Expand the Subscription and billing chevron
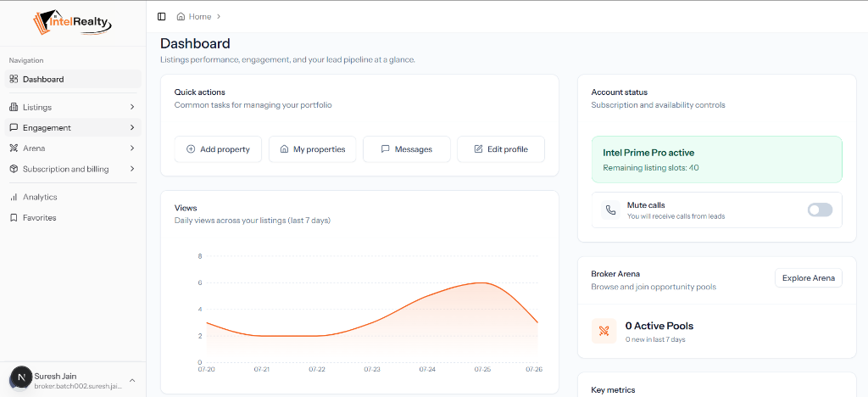868x397 pixels. tap(131, 169)
